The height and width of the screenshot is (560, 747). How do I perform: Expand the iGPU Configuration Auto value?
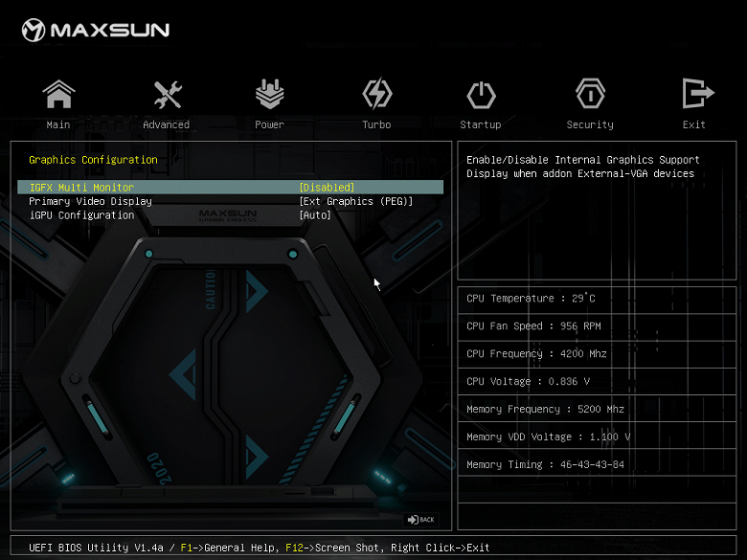tap(315, 215)
